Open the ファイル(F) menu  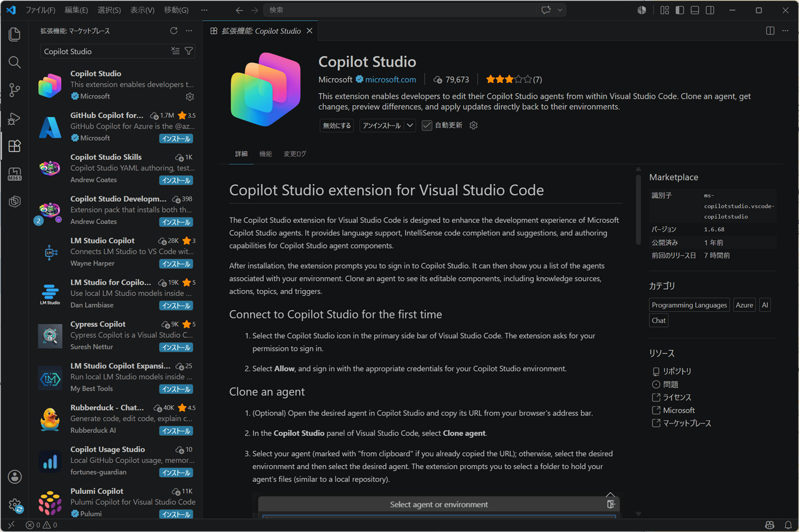pyautogui.click(x=40, y=10)
